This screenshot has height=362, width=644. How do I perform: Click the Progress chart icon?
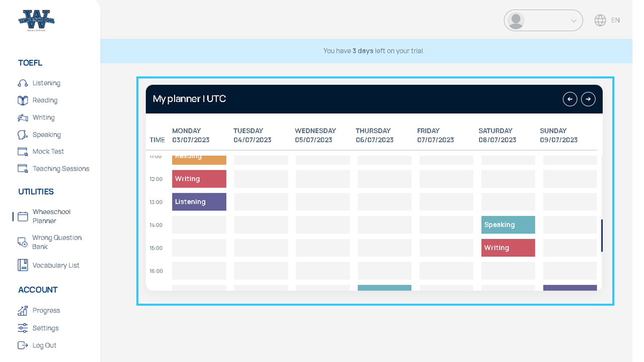[23, 310]
